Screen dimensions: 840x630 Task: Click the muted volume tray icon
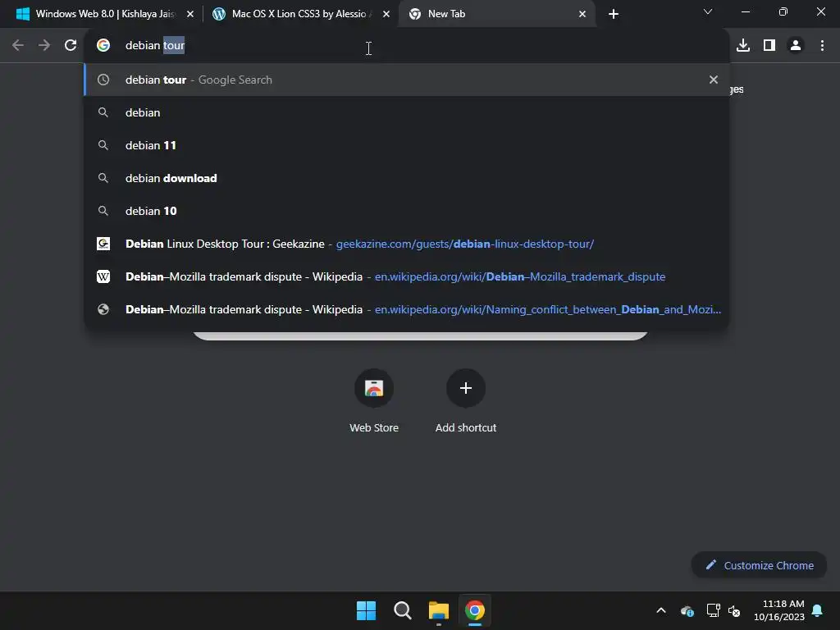734,610
